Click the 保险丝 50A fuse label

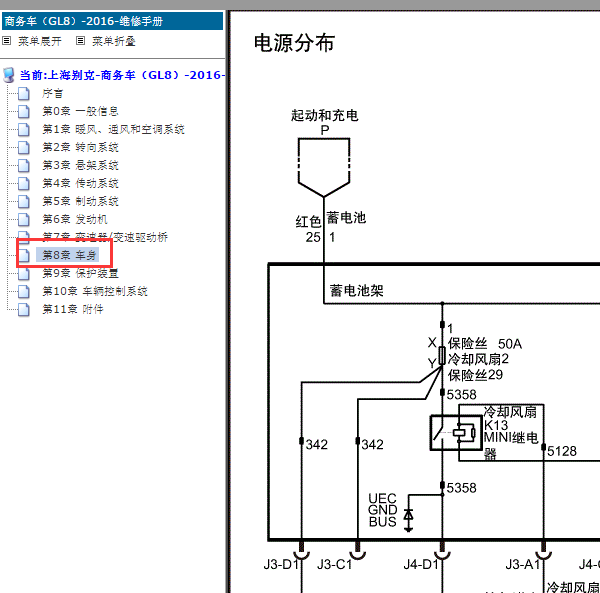485,344
